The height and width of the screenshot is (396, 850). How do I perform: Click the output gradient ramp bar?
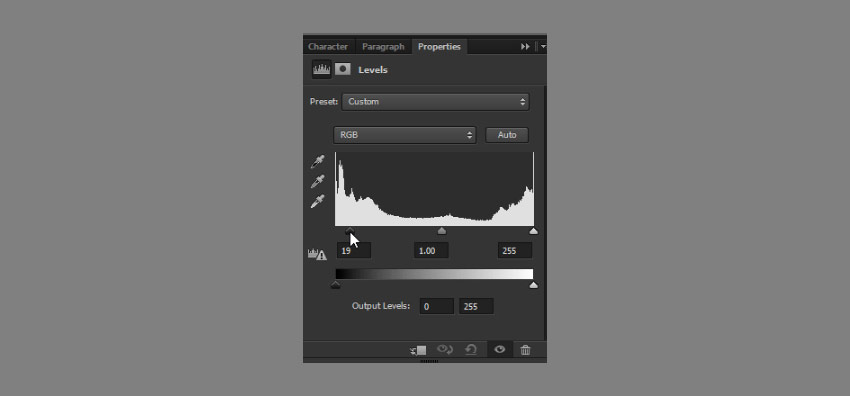(x=434, y=274)
